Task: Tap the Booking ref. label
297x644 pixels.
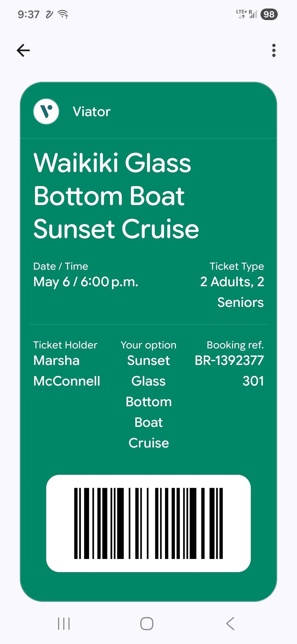Action: [235, 345]
